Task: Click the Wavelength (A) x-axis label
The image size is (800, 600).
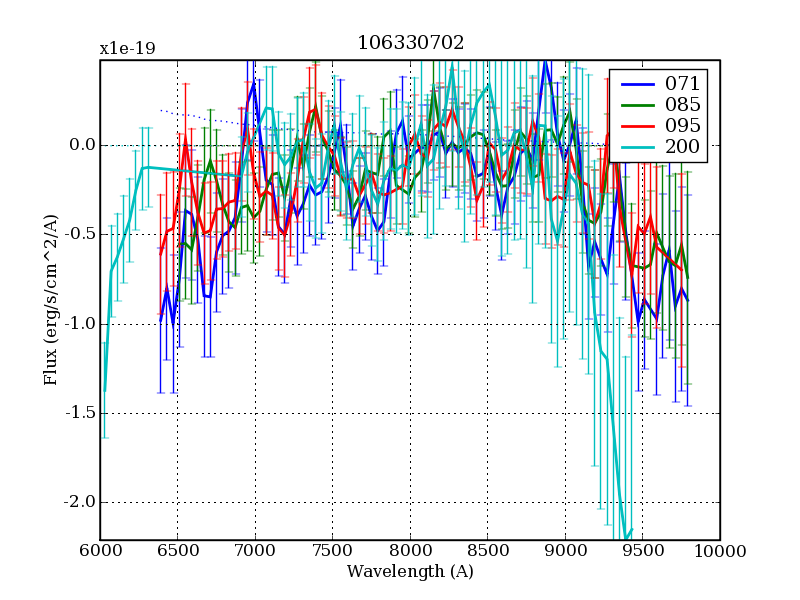Action: [410, 572]
